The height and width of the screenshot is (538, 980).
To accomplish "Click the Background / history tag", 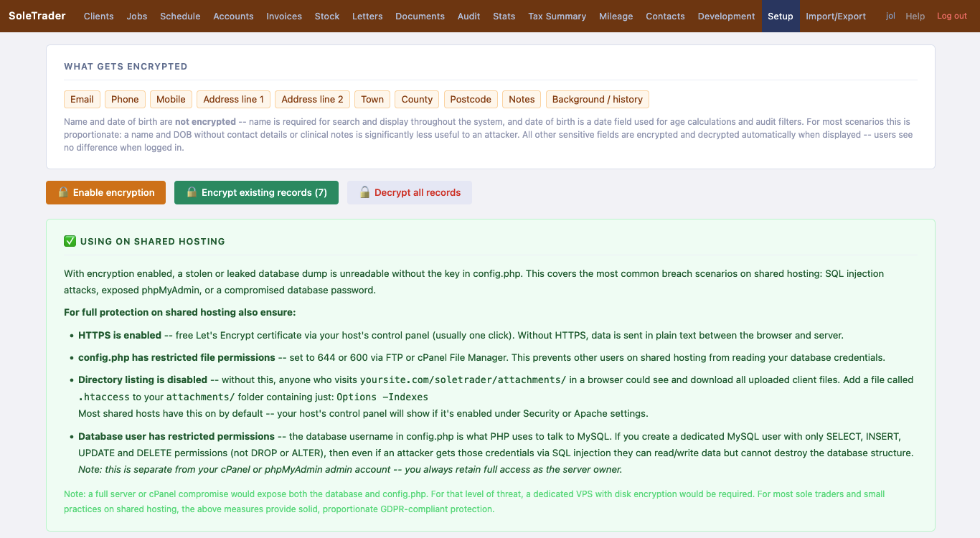I will coord(598,99).
